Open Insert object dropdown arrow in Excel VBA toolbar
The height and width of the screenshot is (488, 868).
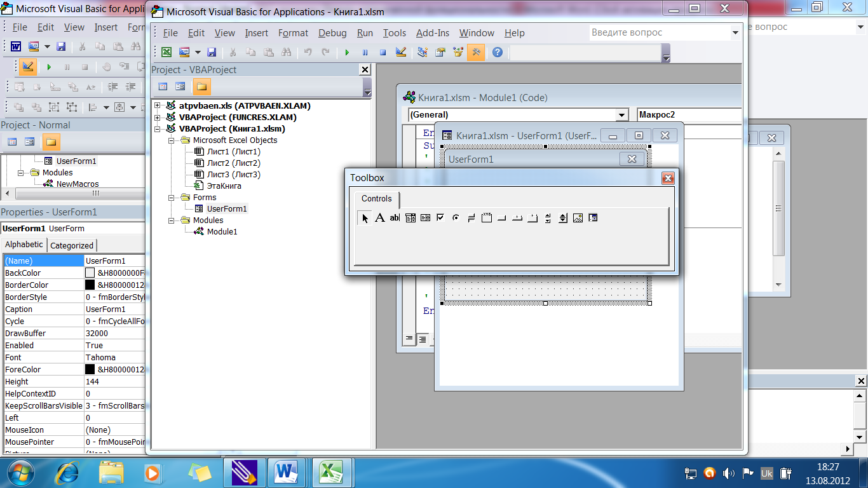coord(198,52)
